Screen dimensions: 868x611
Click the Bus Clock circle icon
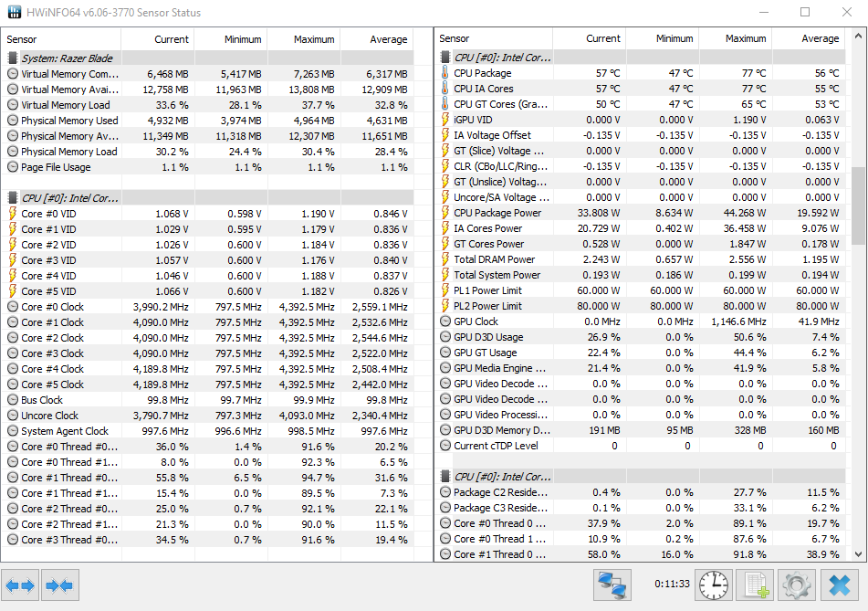click(x=13, y=400)
